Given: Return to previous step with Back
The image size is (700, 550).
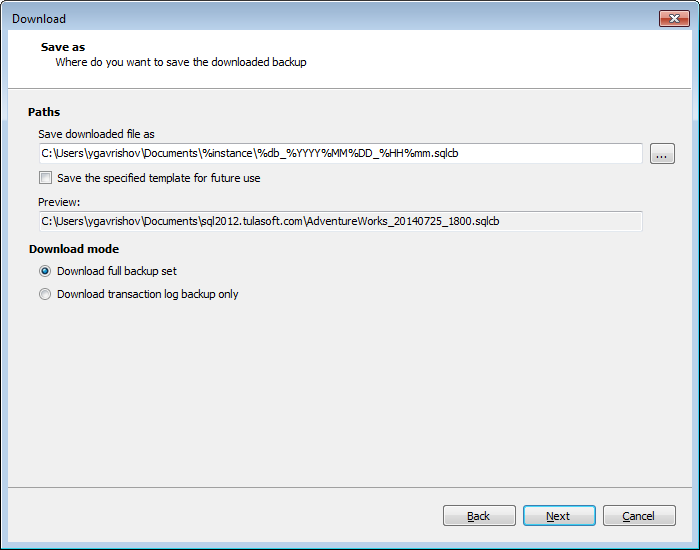Looking at the screenshot, I should tap(479, 516).
